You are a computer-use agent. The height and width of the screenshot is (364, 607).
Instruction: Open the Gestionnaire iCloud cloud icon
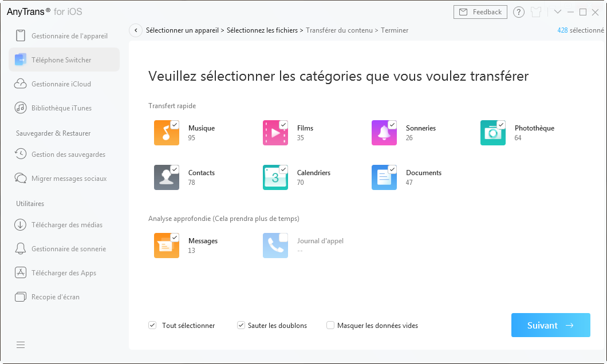[21, 84]
